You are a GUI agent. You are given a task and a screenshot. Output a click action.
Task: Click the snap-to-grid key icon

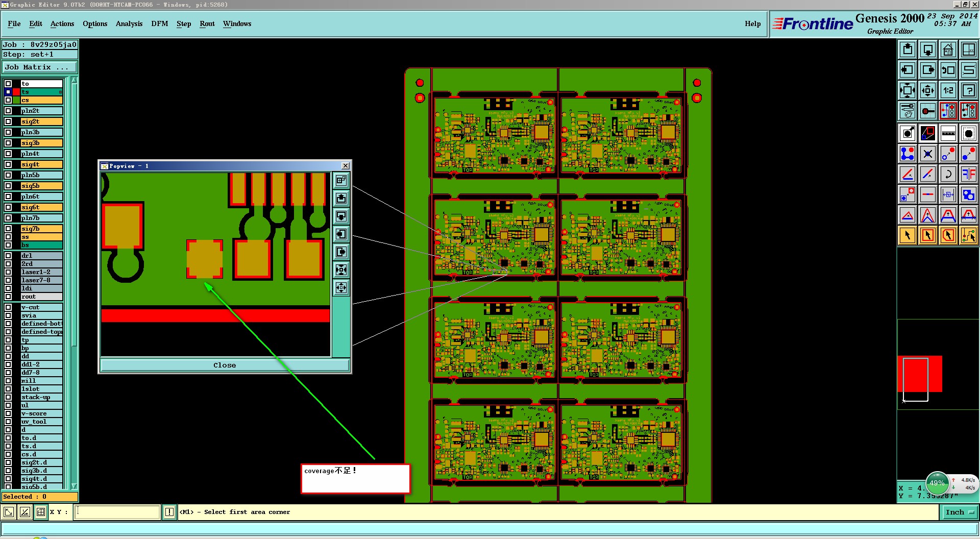pos(928,111)
